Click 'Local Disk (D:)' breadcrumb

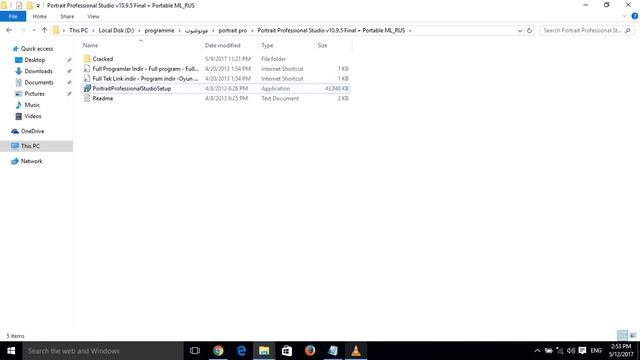[116, 30]
